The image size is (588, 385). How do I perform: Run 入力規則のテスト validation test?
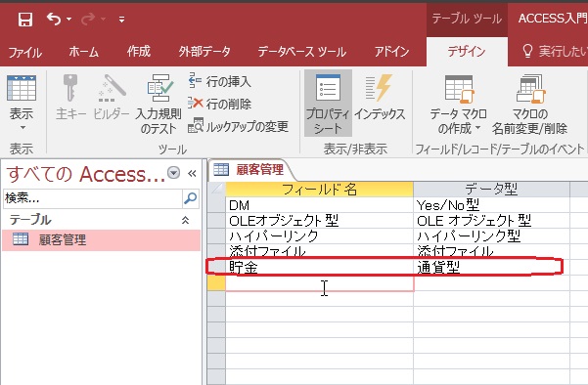tap(158, 104)
